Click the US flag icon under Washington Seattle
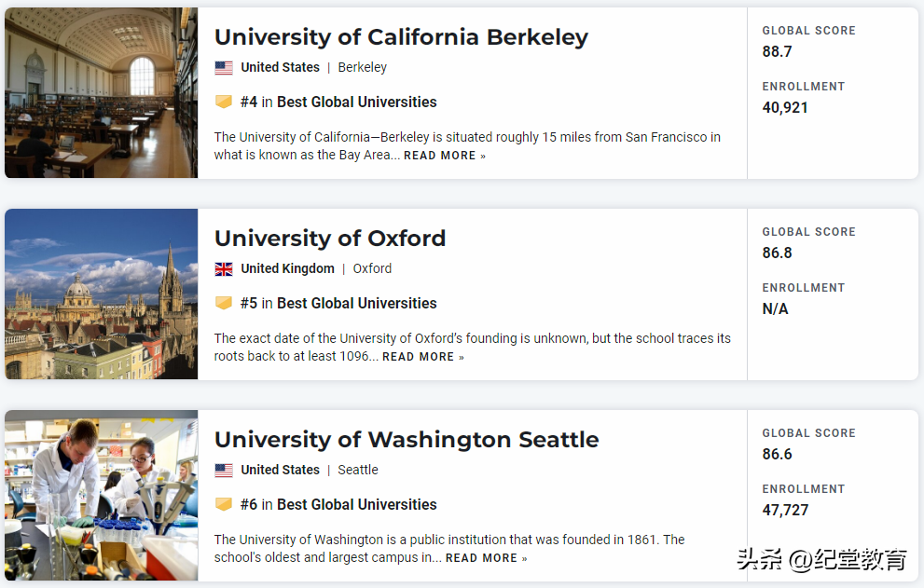924x588 pixels. [224, 471]
